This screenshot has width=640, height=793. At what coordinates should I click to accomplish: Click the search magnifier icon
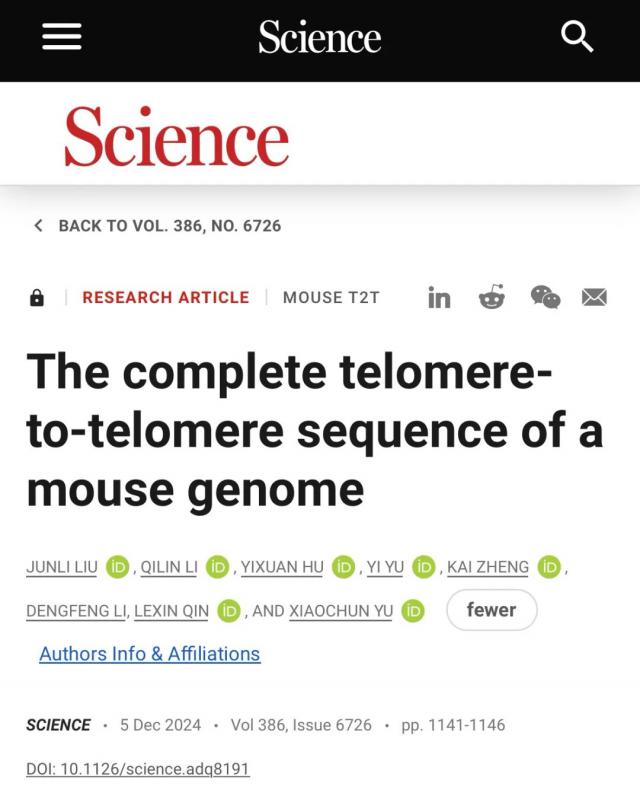[577, 38]
